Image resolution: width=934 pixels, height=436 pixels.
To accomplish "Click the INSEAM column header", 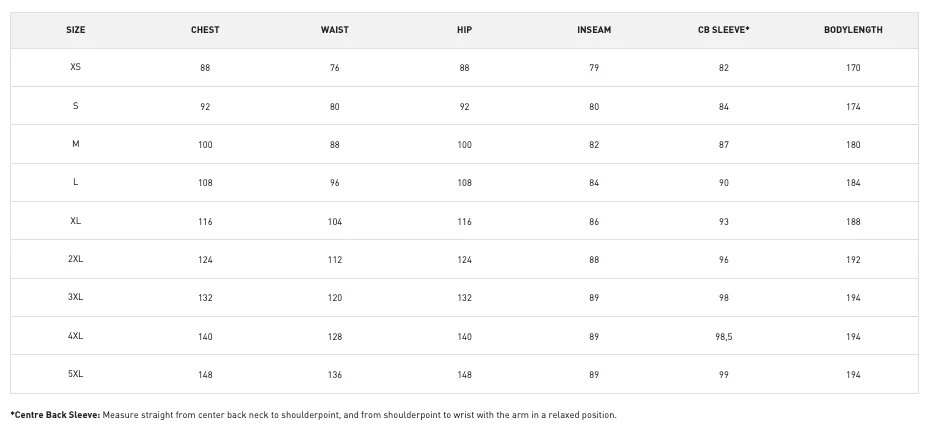I will [x=594, y=30].
